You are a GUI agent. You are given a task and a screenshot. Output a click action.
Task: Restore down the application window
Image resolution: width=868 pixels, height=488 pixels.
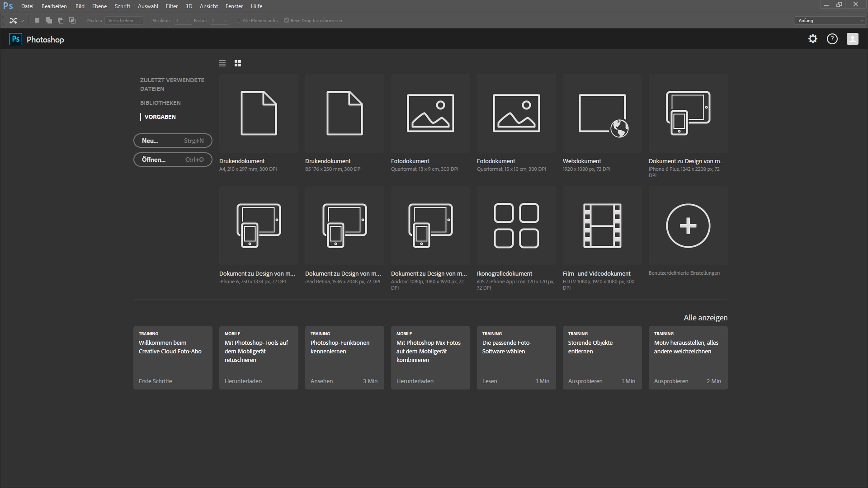(839, 5)
